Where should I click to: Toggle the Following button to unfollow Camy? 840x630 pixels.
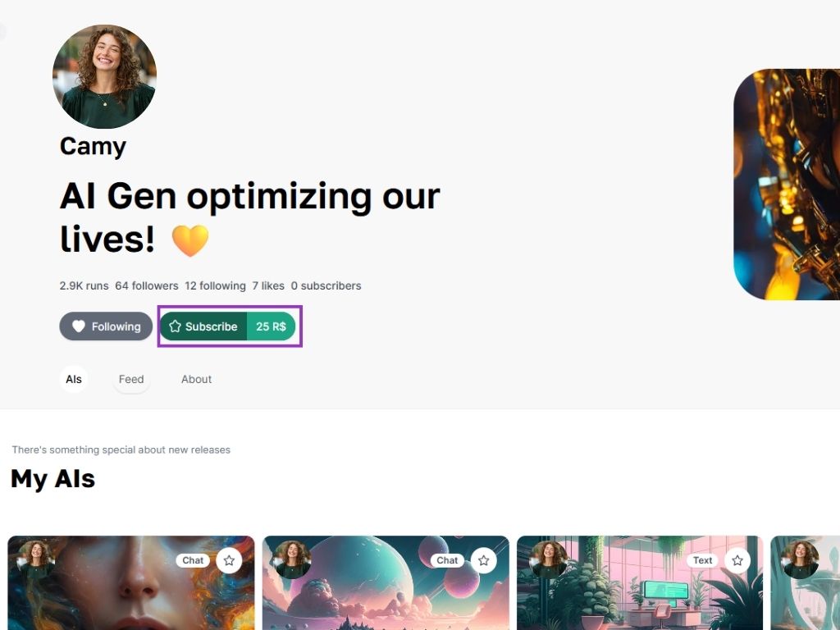point(106,326)
